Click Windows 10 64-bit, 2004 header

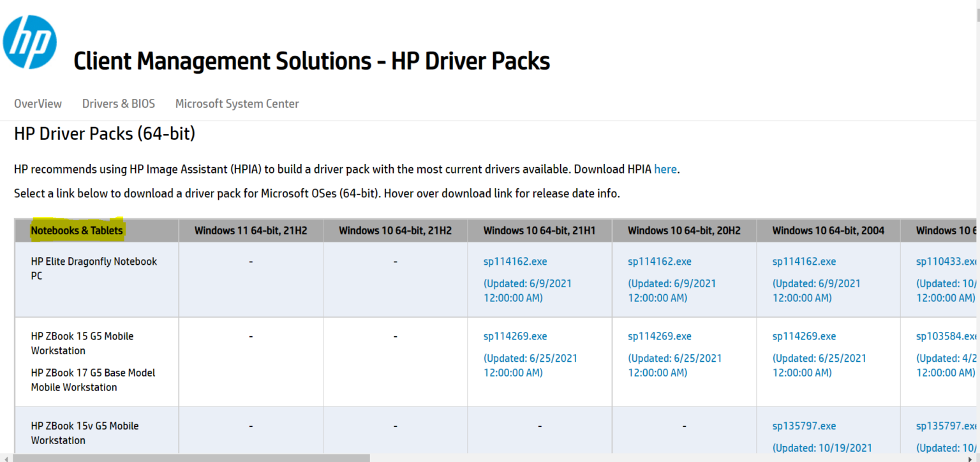pos(828,230)
